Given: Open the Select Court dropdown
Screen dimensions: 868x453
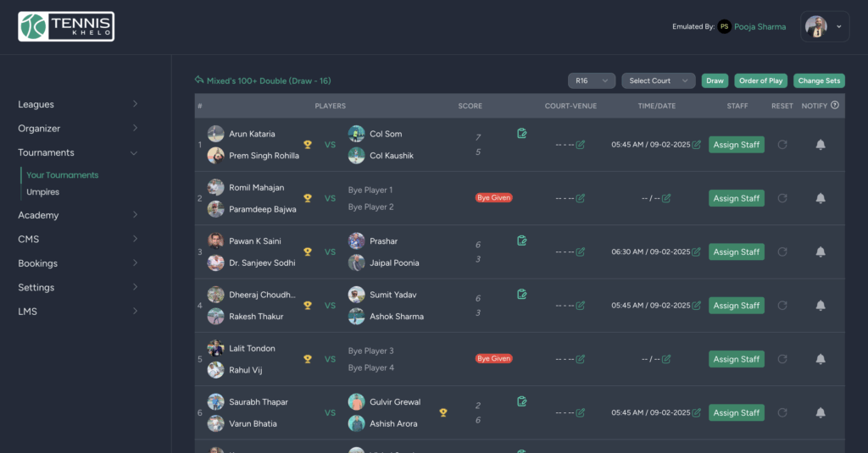Looking at the screenshot, I should (658, 80).
